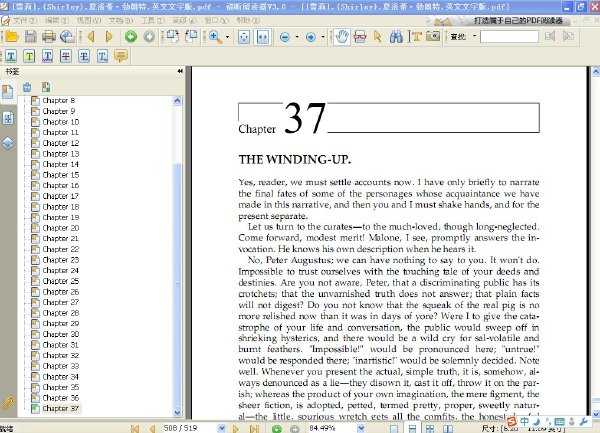Click the find previous button

pyautogui.click(x=550, y=36)
